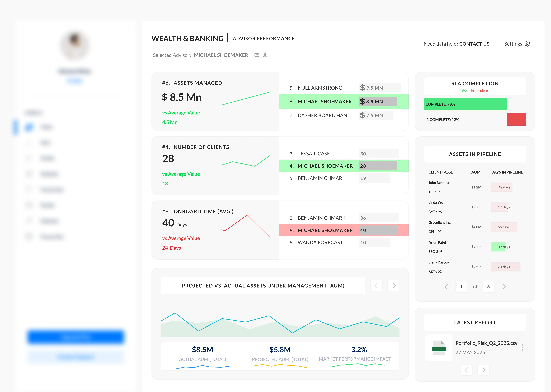Open the Settings gear icon
Image resolution: width=551 pixels, height=392 pixels.
527,44
